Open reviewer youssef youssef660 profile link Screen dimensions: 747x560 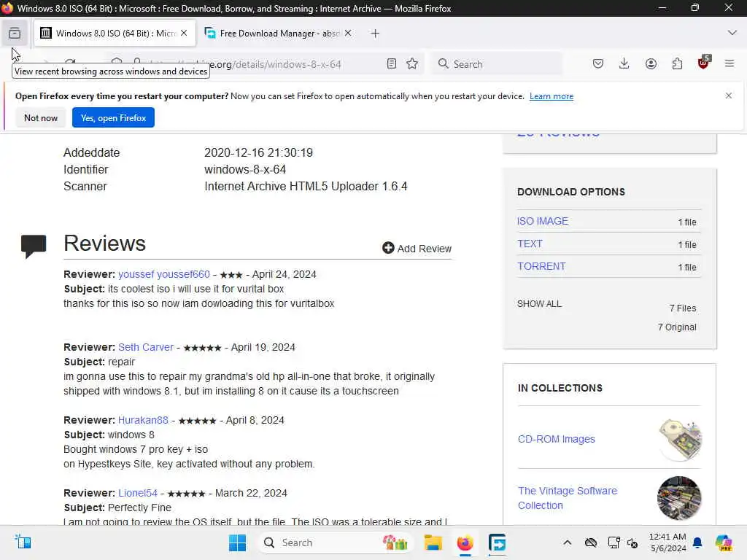click(164, 274)
